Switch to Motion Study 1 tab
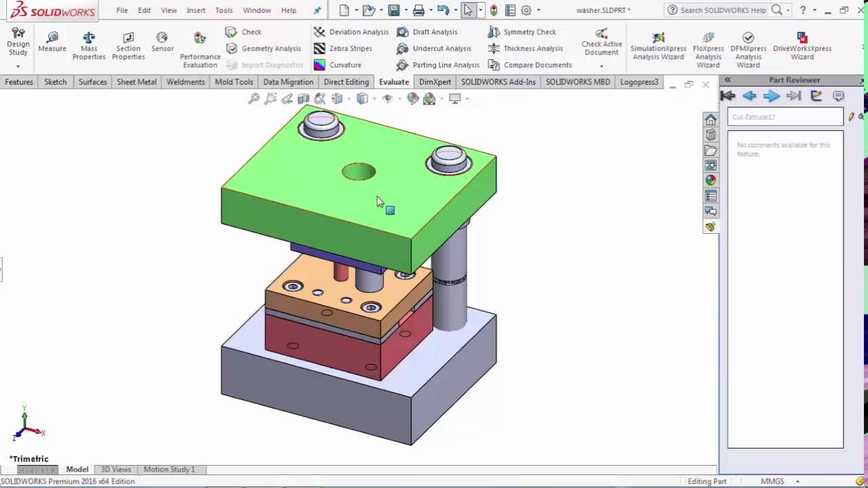 click(x=169, y=469)
